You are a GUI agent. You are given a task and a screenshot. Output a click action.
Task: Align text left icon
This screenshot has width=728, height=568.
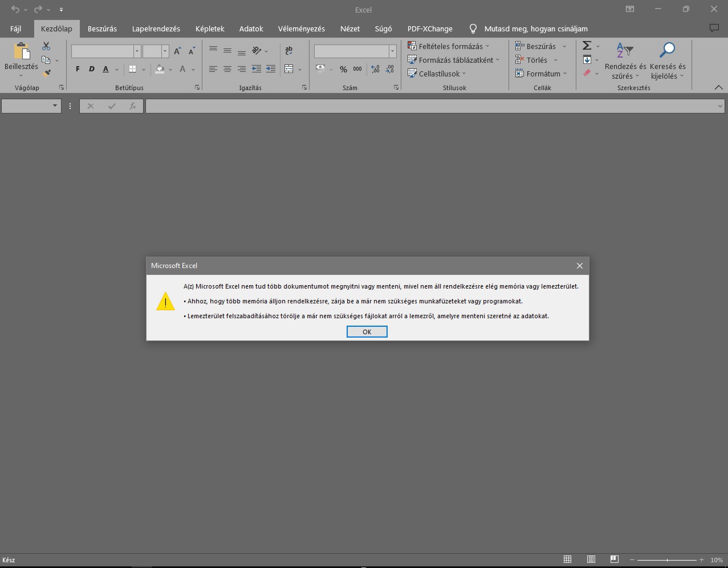213,69
